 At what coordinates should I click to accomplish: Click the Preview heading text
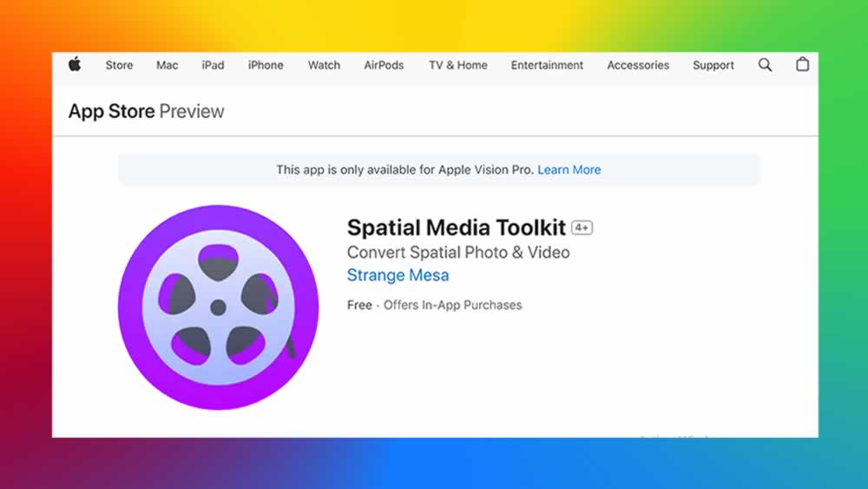click(x=192, y=111)
